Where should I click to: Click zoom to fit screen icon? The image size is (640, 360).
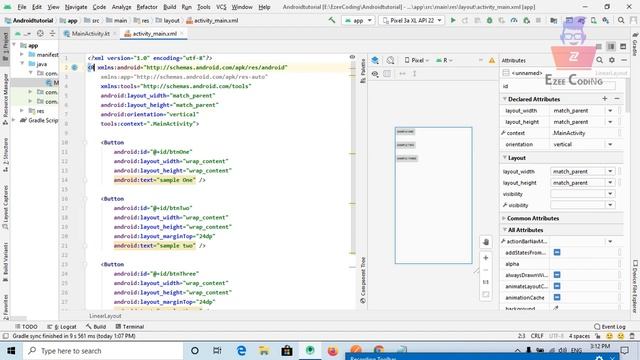[x=486, y=294]
